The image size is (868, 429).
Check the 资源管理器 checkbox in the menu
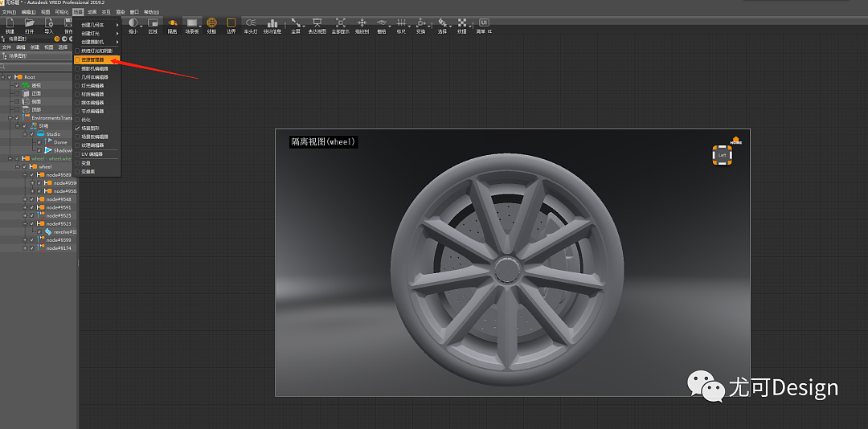tap(78, 59)
